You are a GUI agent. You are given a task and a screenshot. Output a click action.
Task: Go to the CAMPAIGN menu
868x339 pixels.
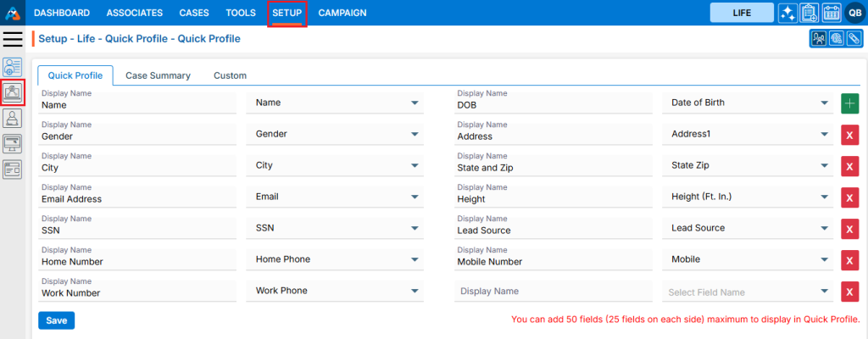click(342, 13)
